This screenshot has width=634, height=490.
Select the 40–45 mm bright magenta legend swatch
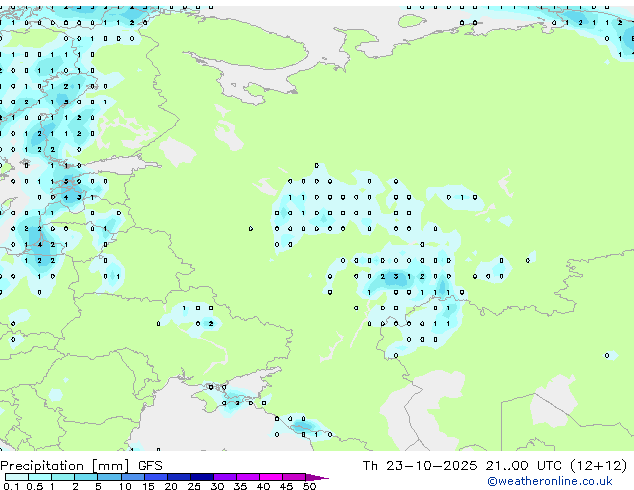tap(271, 477)
